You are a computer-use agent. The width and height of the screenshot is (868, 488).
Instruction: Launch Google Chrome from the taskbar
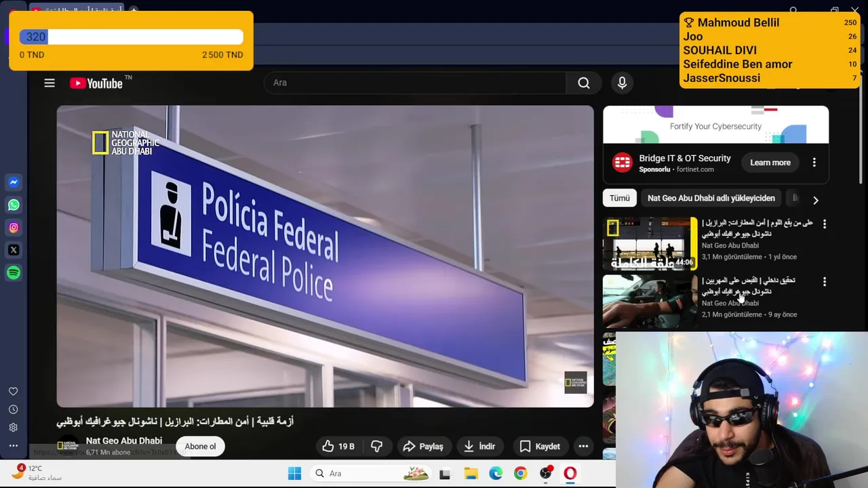click(521, 473)
